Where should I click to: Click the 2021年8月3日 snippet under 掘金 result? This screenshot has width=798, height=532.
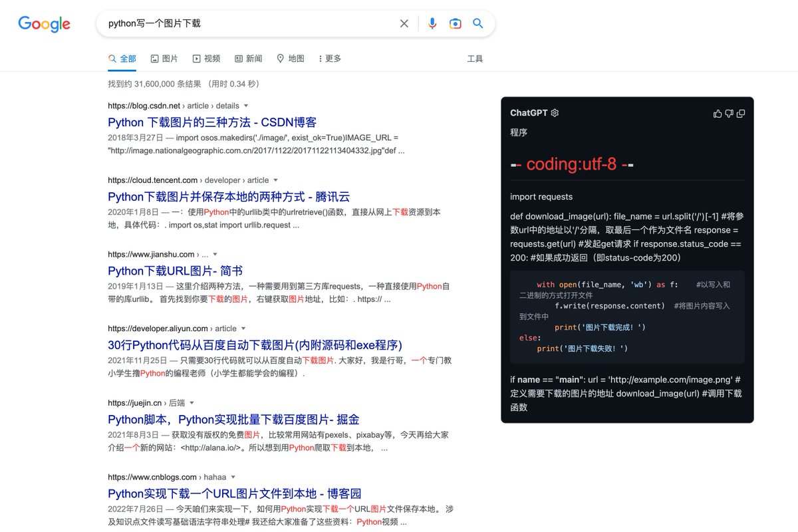point(278,442)
